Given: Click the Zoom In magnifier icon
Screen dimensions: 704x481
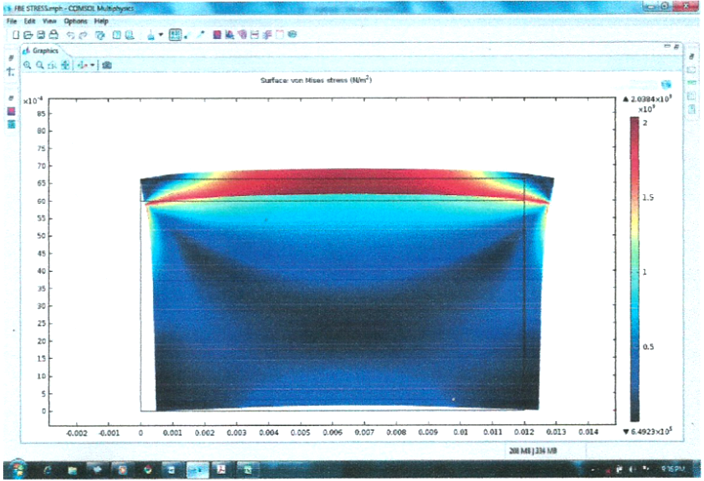Looking at the screenshot, I should click(28, 65).
